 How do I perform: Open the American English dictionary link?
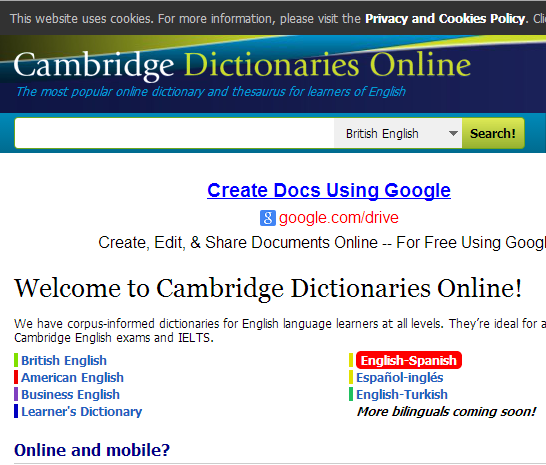click(x=72, y=378)
